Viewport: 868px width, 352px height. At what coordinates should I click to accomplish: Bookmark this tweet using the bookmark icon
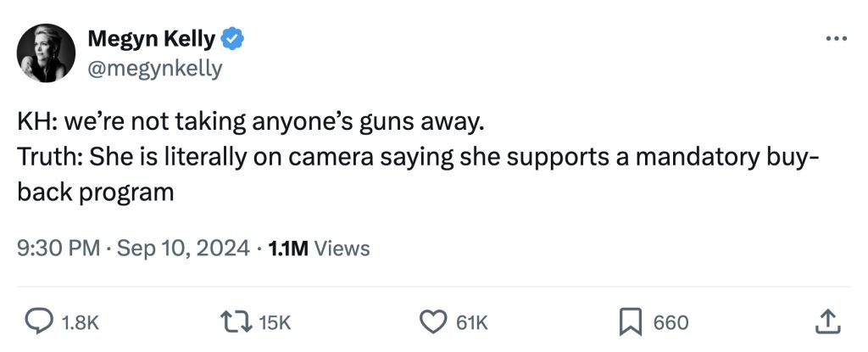click(630, 321)
